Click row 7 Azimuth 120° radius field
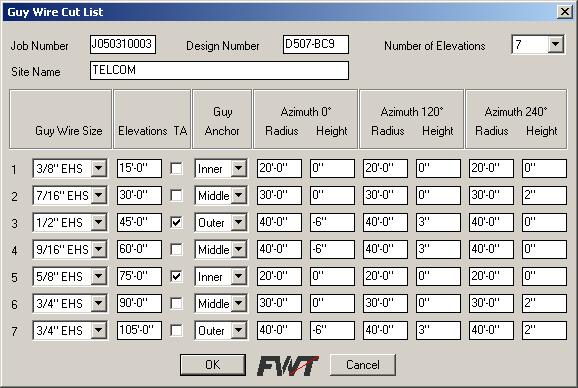 (x=385, y=330)
